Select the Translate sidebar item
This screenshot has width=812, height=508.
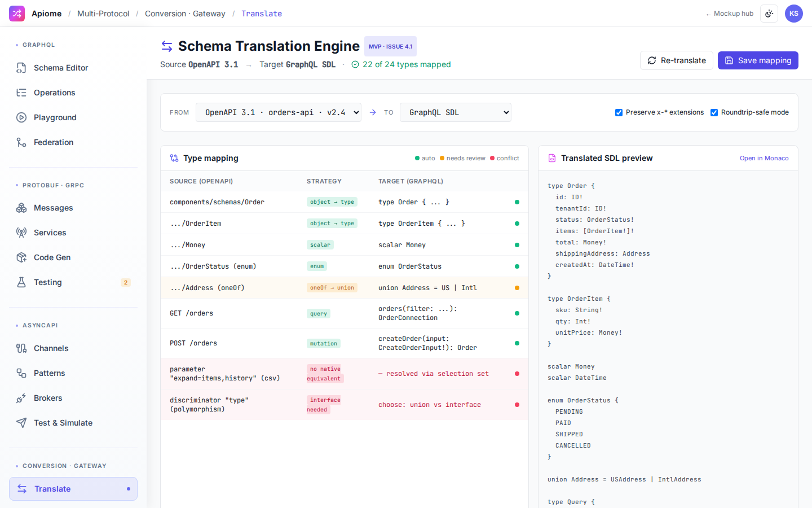73,489
